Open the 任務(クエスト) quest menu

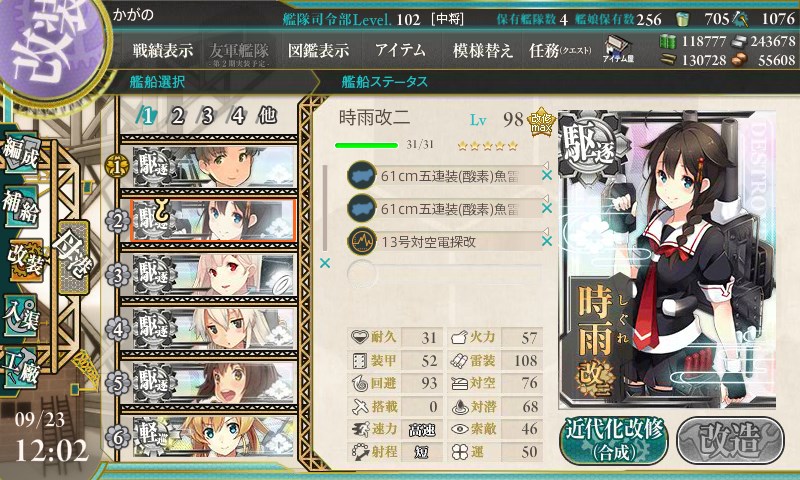pos(560,50)
